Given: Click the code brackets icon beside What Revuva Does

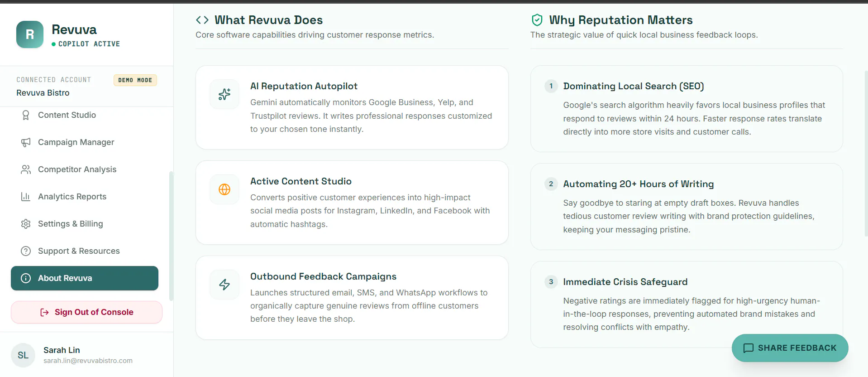Looking at the screenshot, I should click(x=202, y=20).
